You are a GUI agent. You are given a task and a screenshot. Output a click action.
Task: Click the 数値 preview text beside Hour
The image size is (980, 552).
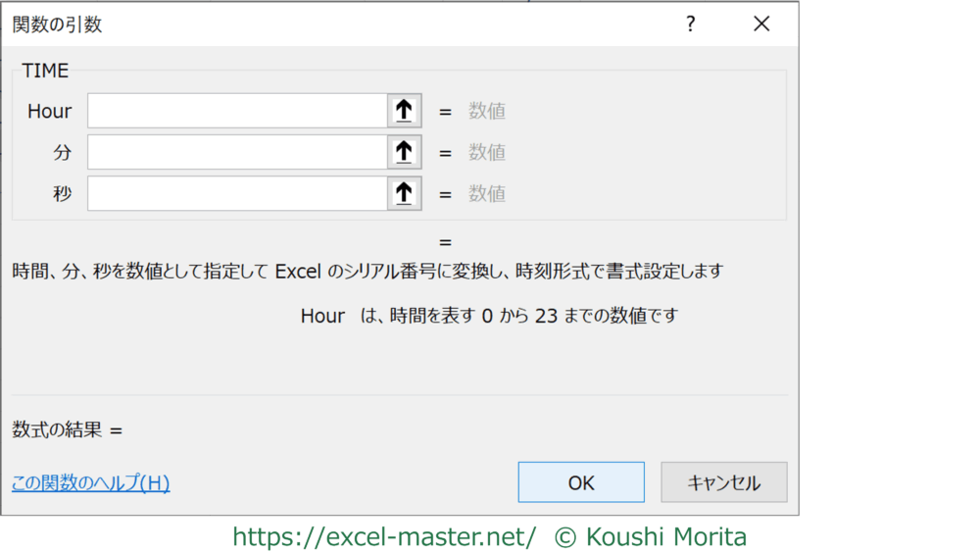(x=487, y=112)
